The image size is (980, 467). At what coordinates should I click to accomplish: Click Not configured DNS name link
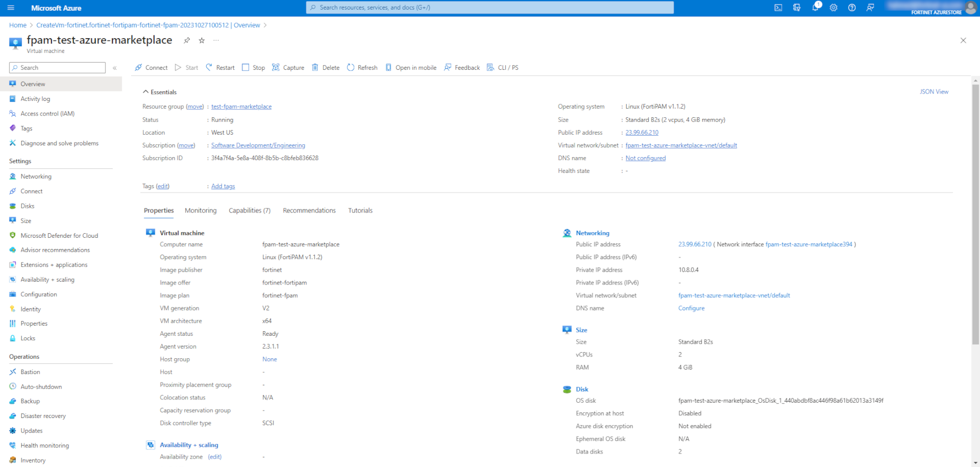click(645, 158)
